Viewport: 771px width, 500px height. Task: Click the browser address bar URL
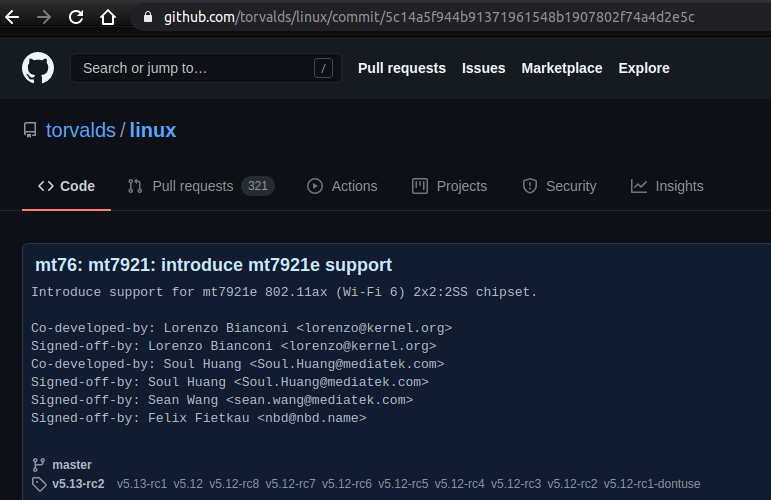429,17
